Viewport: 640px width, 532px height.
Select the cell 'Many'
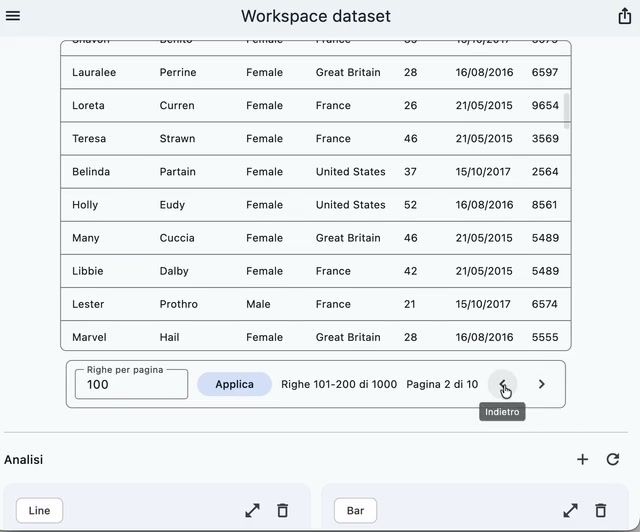tap(86, 238)
